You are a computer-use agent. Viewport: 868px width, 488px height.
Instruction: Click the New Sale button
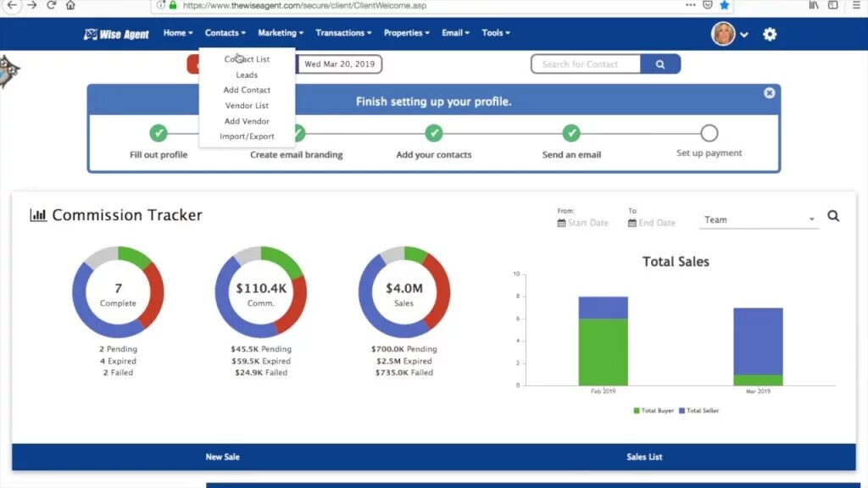click(x=223, y=457)
